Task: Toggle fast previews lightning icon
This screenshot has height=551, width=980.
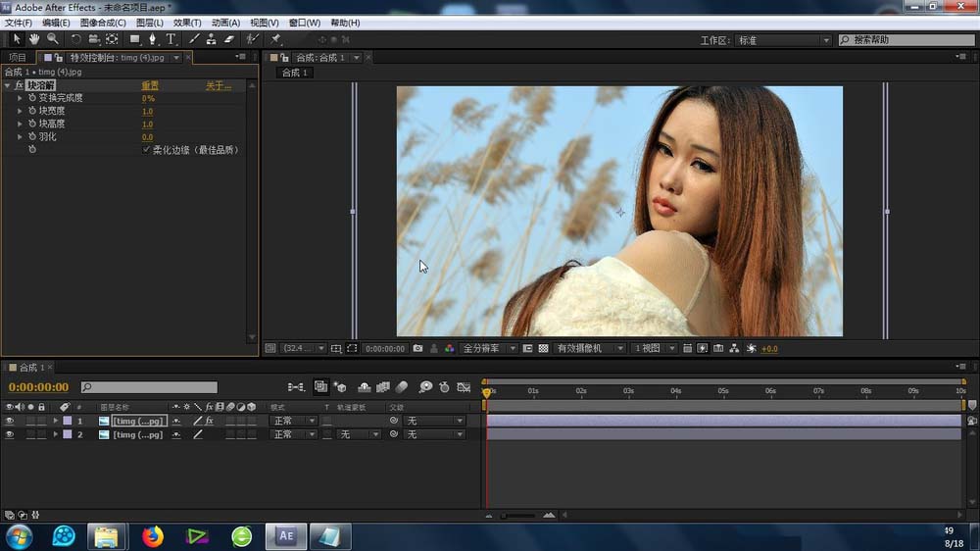Action: click(703, 348)
